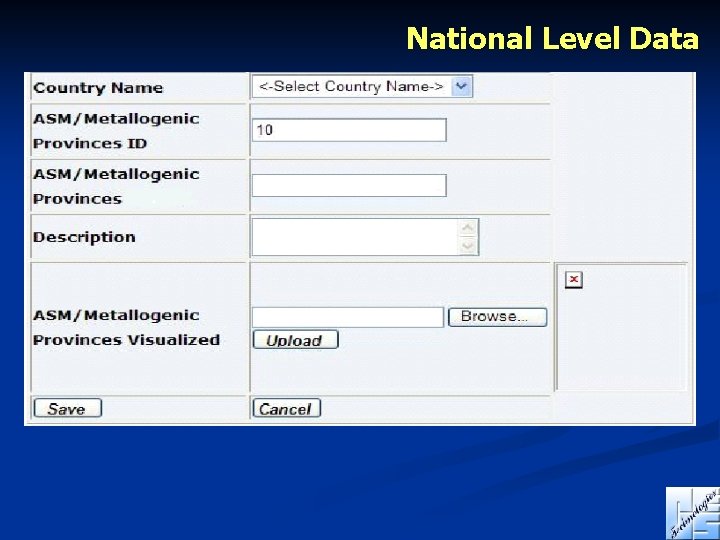Focus the ASM/Metallogenic Provinces ID field

[x=349, y=130]
